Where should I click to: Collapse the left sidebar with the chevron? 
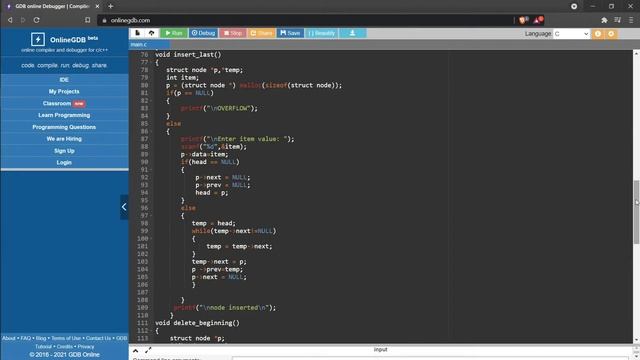click(124, 207)
